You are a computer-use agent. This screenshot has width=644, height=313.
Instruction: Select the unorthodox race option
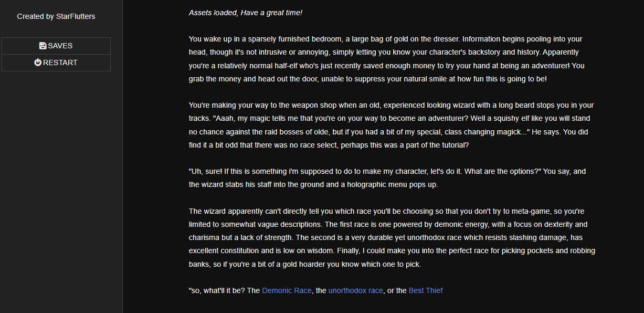(x=355, y=290)
